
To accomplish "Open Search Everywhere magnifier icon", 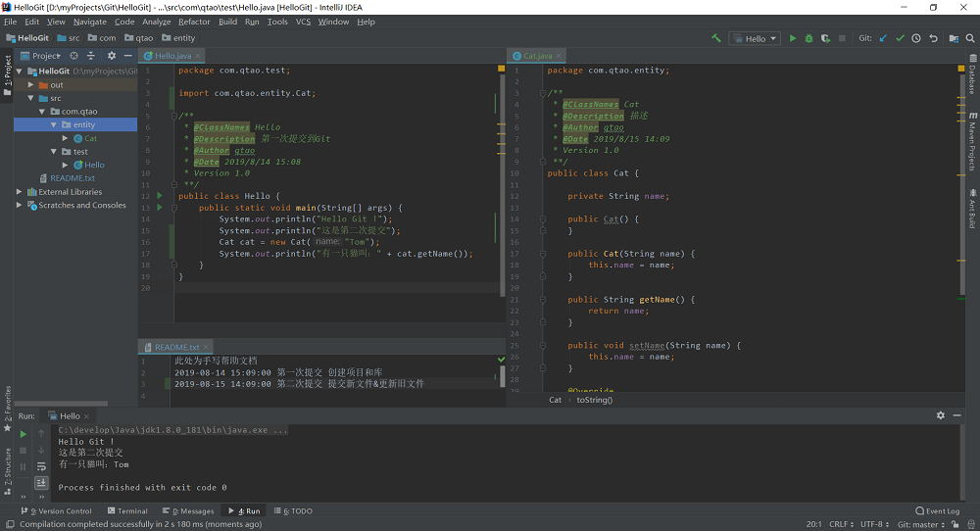I will 970,38.
